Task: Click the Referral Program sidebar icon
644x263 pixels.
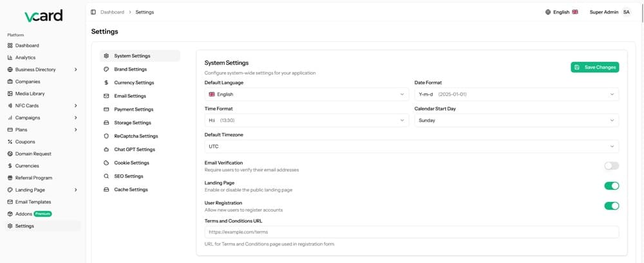Action: click(x=10, y=178)
